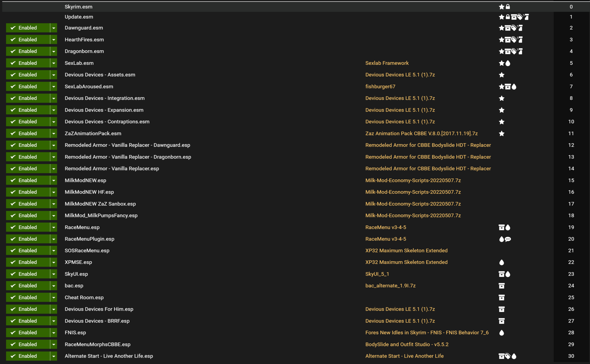Click the load order index 12

(x=571, y=145)
